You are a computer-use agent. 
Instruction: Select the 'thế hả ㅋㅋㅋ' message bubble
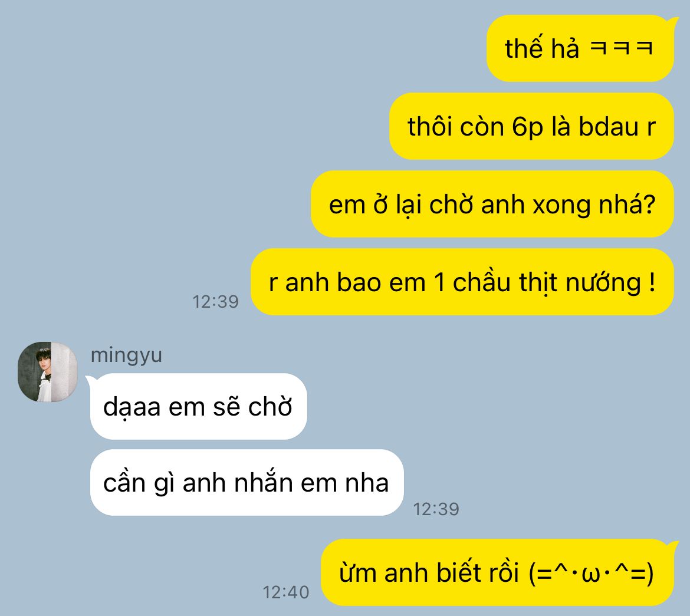point(580,48)
